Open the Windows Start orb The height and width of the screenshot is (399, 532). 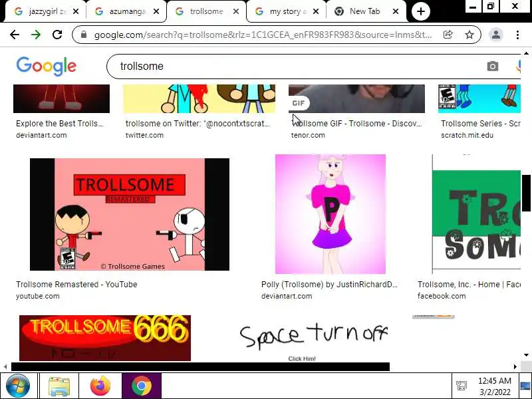[18, 386]
